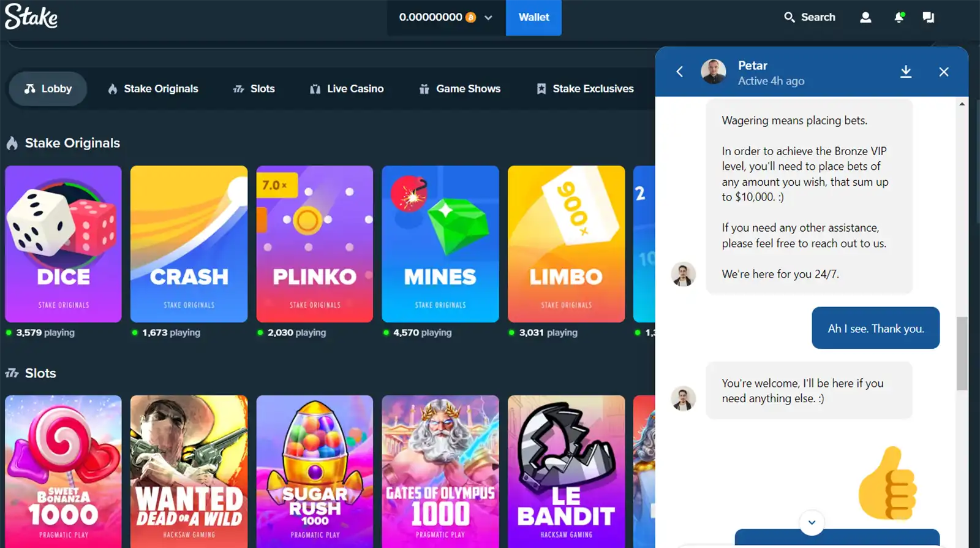
Task: Open Sugar Rush 1000 slot
Action: [x=315, y=471]
